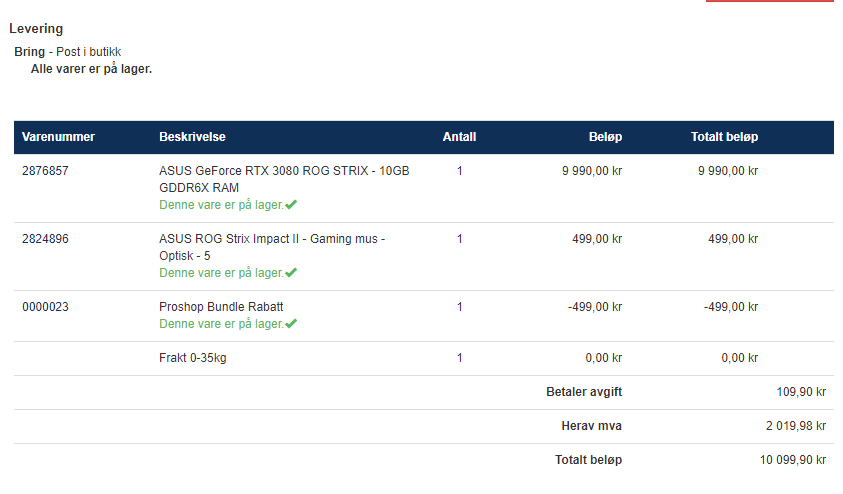This screenshot has height=494, width=843.
Task: Click the Levering section heading
Action: click(36, 29)
